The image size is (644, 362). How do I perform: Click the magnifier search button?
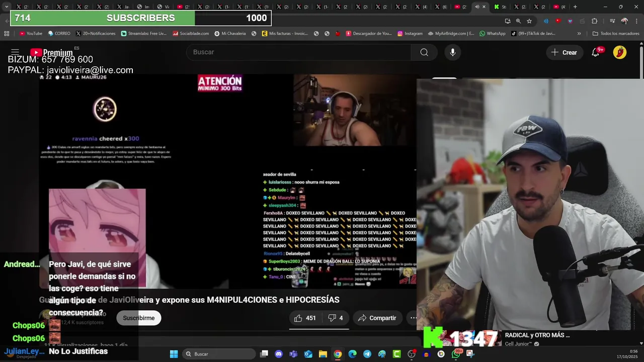424,52
